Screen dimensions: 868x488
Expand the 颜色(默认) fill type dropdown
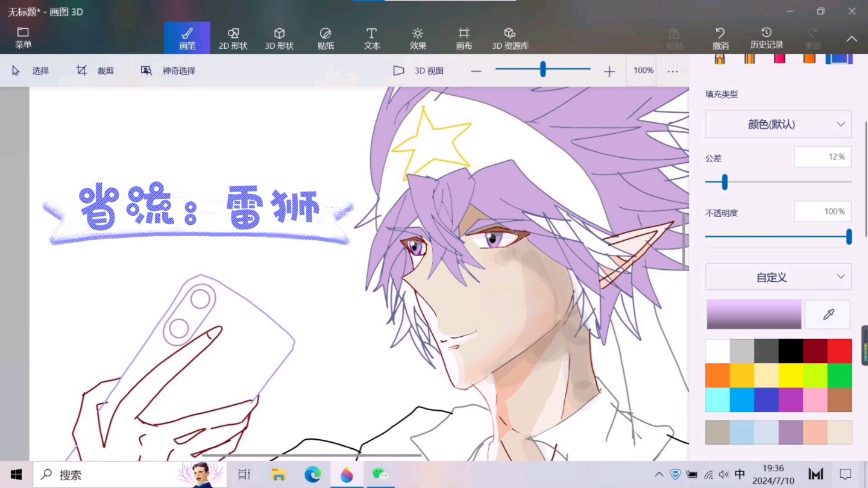778,124
